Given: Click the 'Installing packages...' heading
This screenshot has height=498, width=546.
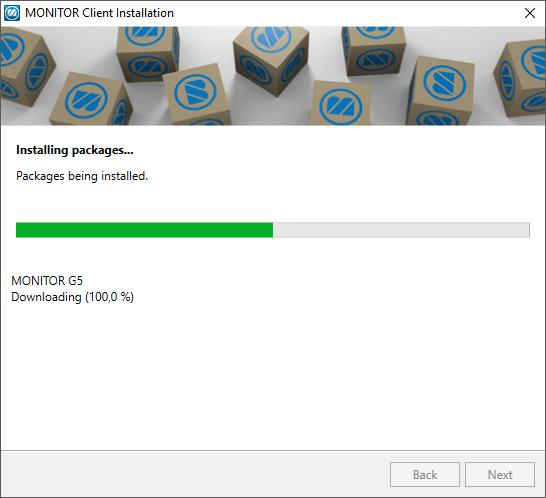Looking at the screenshot, I should click(x=75, y=150).
